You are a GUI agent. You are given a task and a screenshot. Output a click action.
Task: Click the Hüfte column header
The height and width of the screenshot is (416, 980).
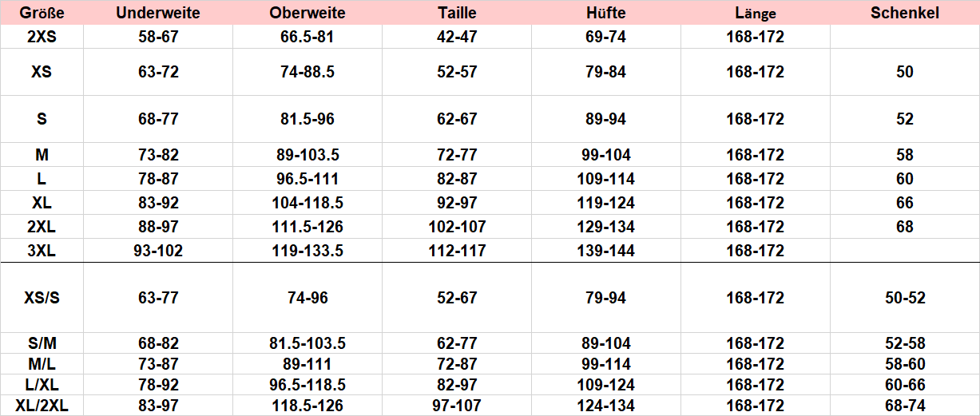605,13
